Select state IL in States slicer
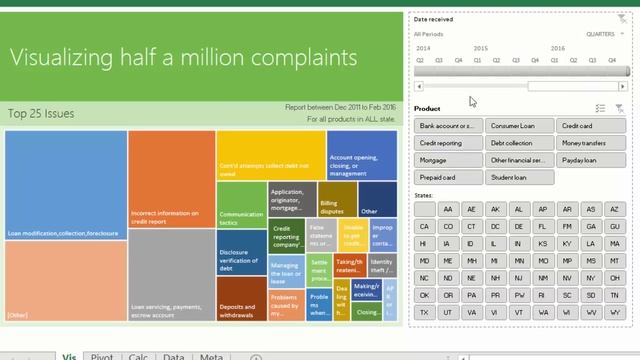640x360 pixels. [496, 243]
